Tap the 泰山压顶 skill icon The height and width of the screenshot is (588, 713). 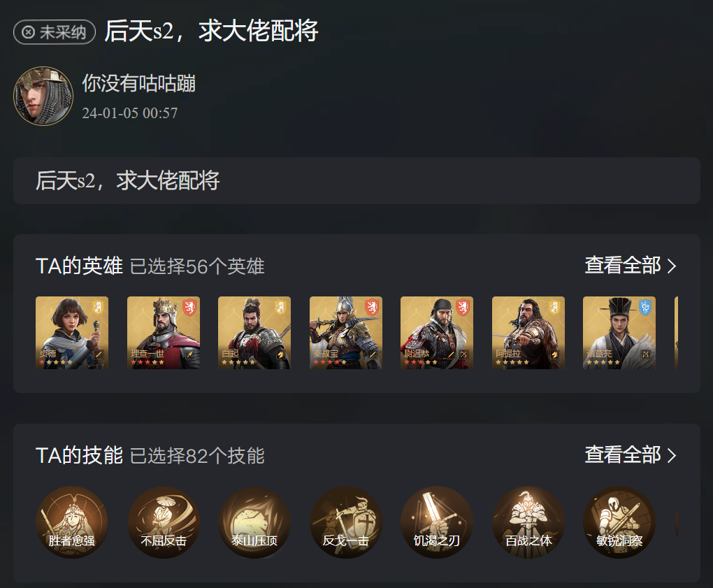pyautogui.click(x=254, y=522)
